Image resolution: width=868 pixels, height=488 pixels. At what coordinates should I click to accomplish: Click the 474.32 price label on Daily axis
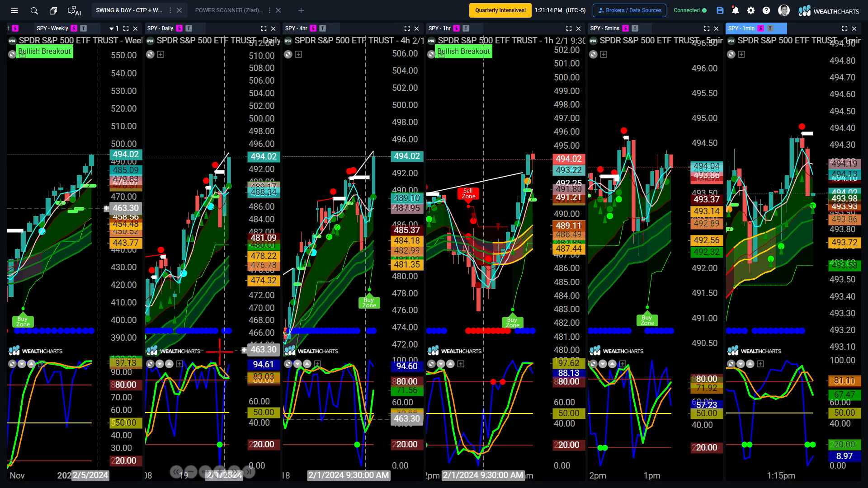pos(264,280)
